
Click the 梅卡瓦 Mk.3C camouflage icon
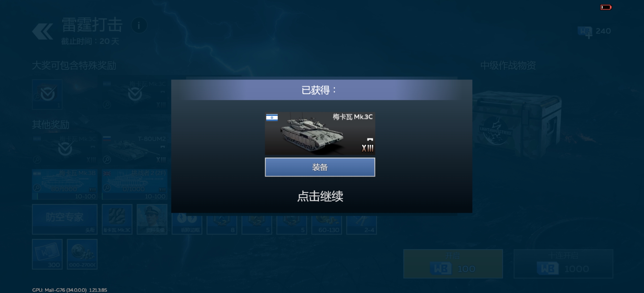[117, 219]
